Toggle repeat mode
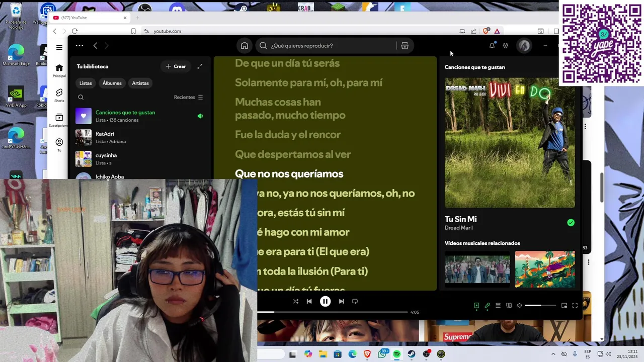Image resolution: width=644 pixels, height=362 pixels. pos(355,301)
